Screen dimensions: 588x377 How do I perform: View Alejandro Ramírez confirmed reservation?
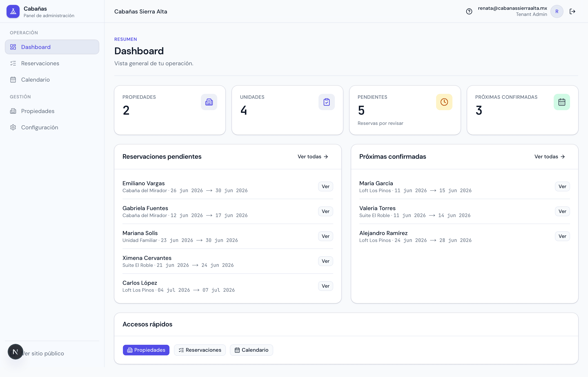click(562, 236)
